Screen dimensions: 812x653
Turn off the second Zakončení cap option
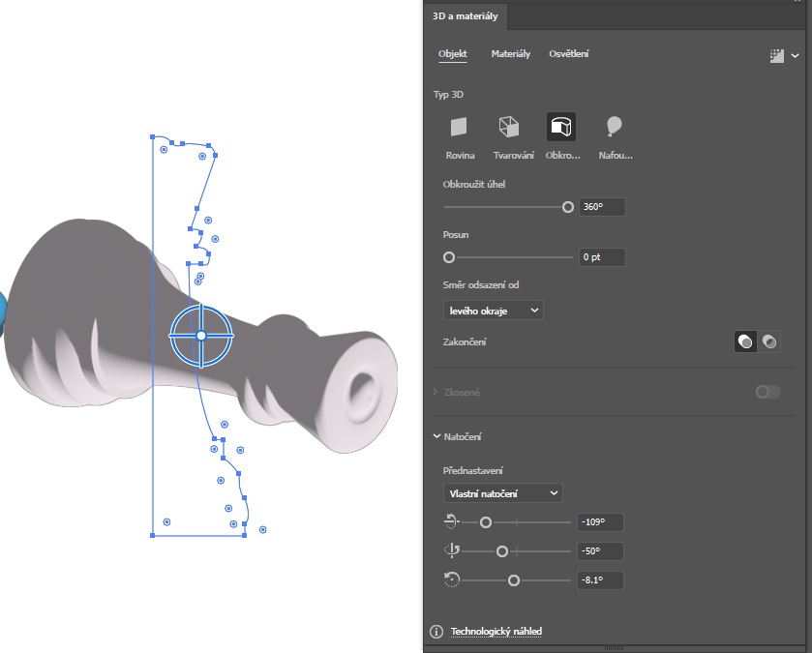point(769,341)
